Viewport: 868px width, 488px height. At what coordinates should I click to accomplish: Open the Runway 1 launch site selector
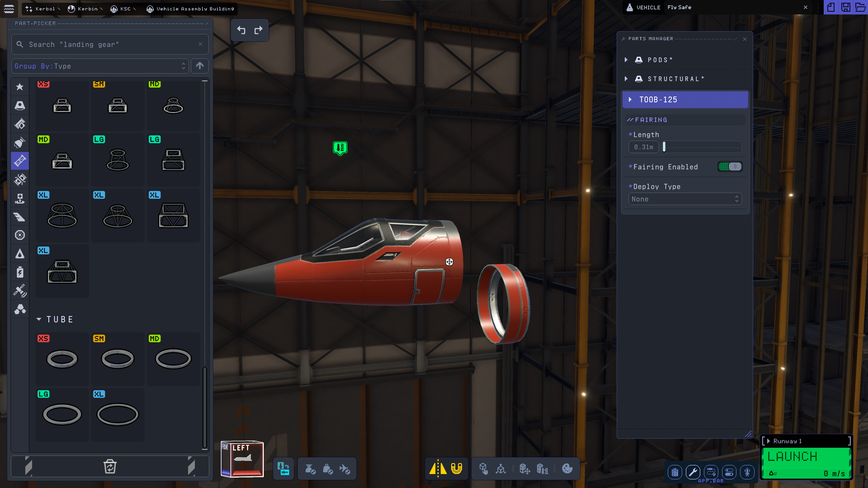[807, 441]
